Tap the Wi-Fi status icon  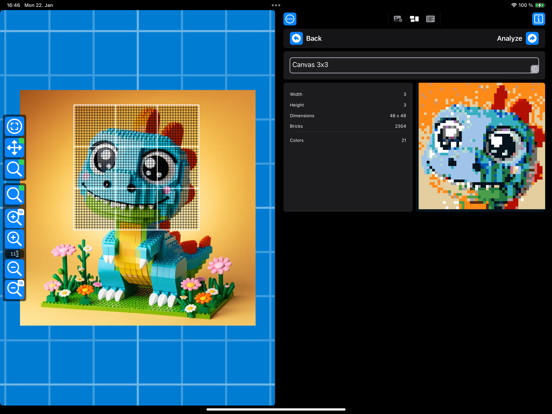(x=514, y=5)
